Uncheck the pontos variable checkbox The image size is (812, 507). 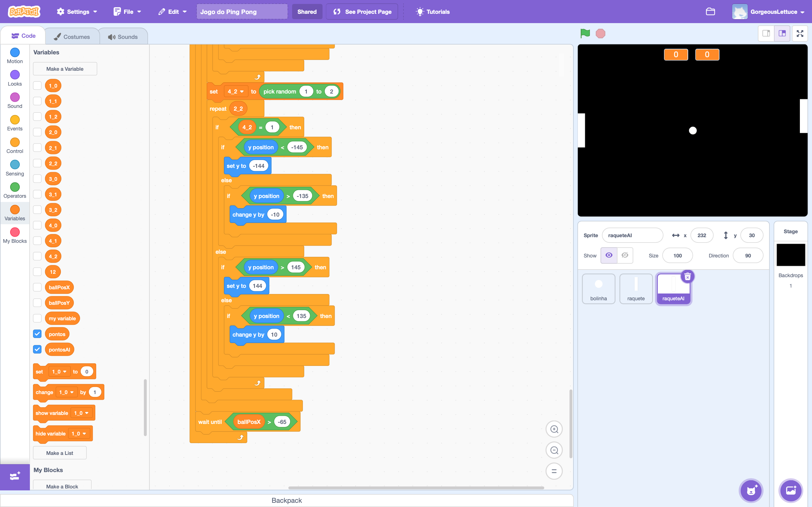tap(37, 333)
